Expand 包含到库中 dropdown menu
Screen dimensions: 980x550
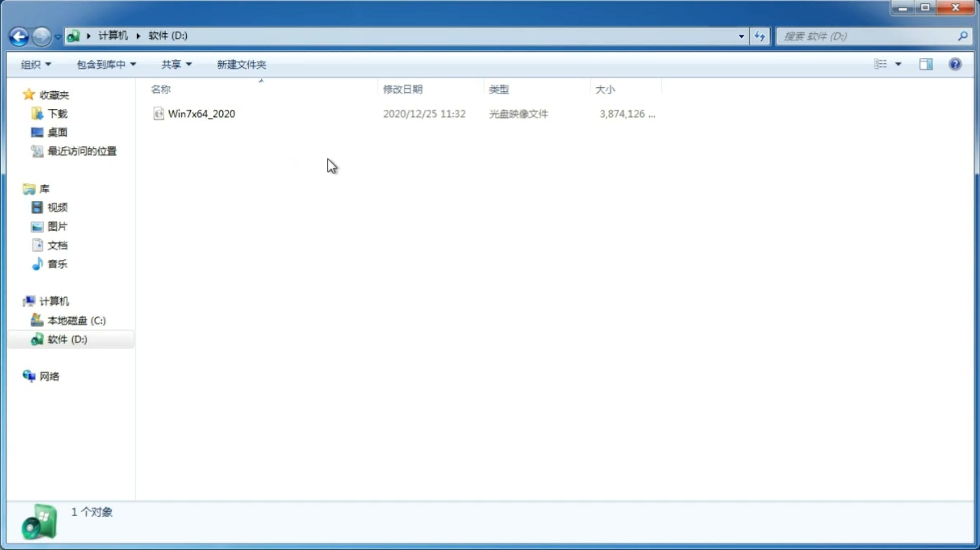105,64
